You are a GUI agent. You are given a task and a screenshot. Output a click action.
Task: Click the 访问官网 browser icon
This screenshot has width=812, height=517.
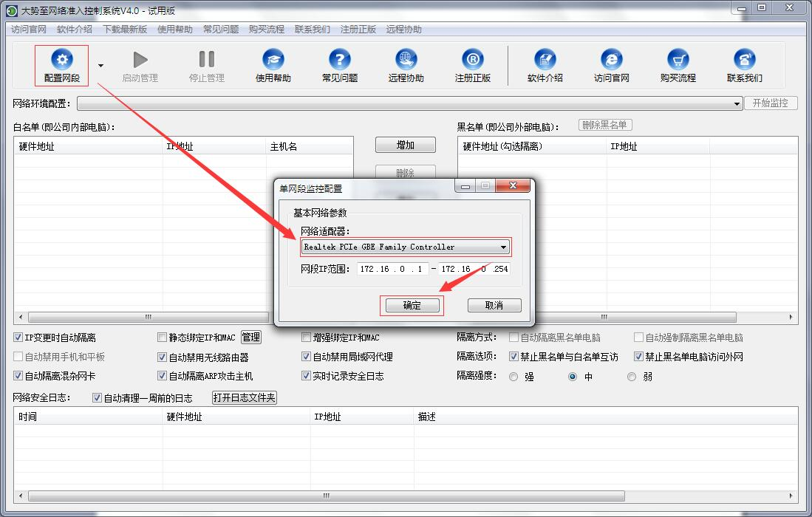pos(612,60)
